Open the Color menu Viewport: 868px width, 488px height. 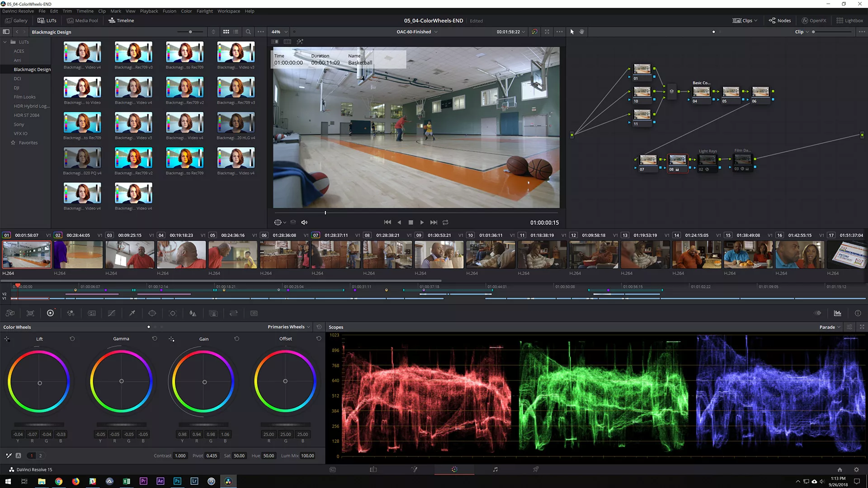point(186,11)
